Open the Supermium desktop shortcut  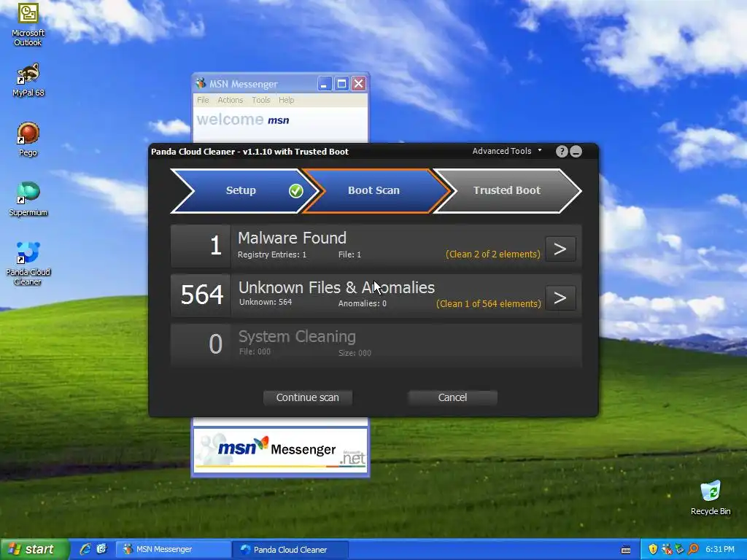[x=28, y=198]
